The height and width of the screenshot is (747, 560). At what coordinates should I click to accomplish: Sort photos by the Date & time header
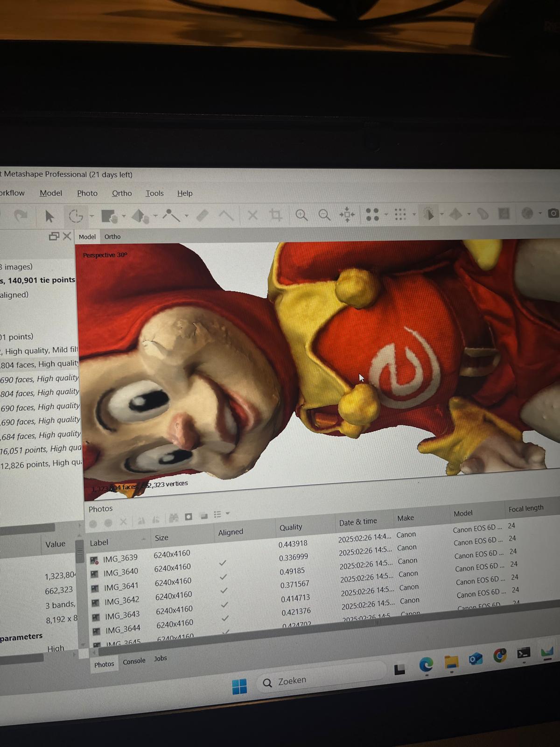[358, 522]
